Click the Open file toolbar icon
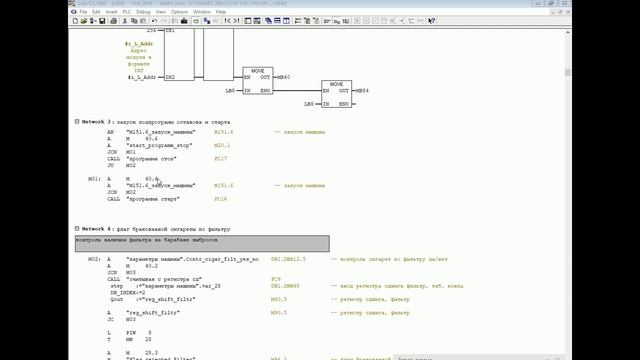Viewport: 640px width, 360px height. pyautogui.click(x=84, y=21)
